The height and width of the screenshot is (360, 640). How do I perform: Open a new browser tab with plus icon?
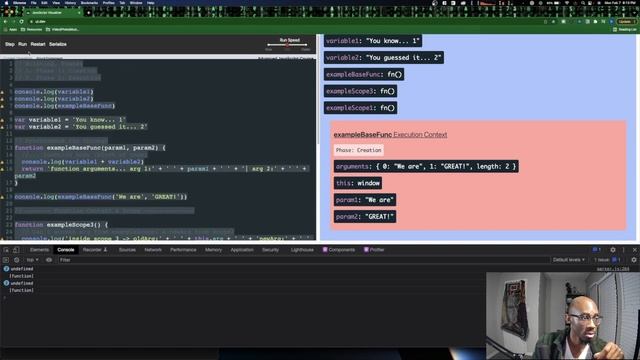pyautogui.click(x=89, y=13)
